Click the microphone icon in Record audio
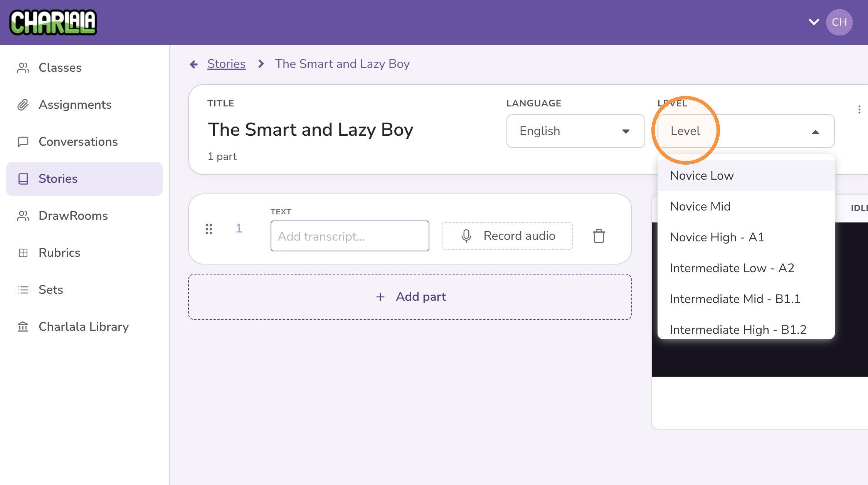The image size is (868, 485). coord(466,236)
